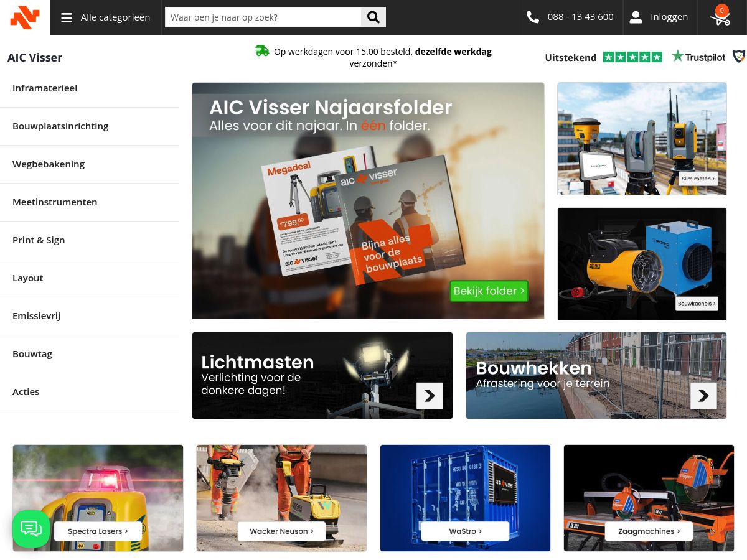Viewport: 747px width, 560px height.
Task: Select Bouwtag category
Action: coord(90,354)
